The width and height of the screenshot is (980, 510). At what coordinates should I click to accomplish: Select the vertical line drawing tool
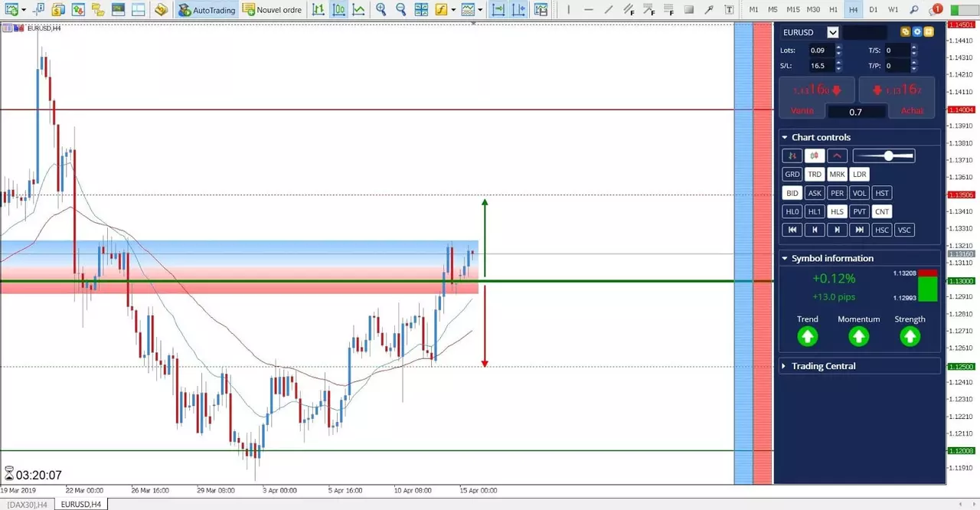click(568, 10)
